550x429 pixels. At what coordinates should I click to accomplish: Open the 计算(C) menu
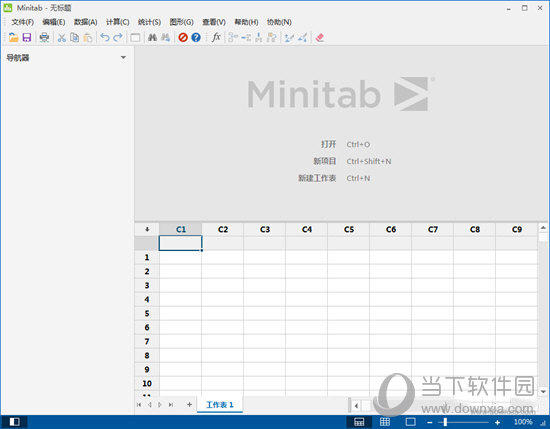(118, 22)
